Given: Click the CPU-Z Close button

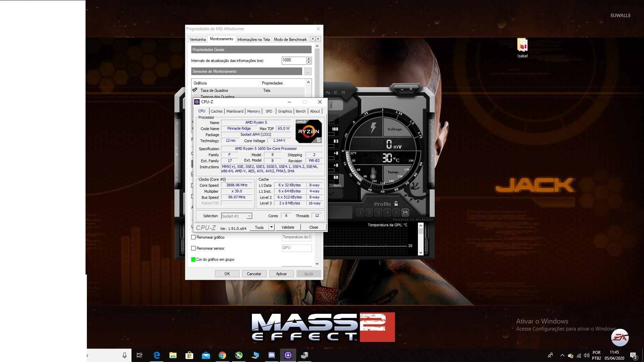Looking at the screenshot, I should pos(314,227).
